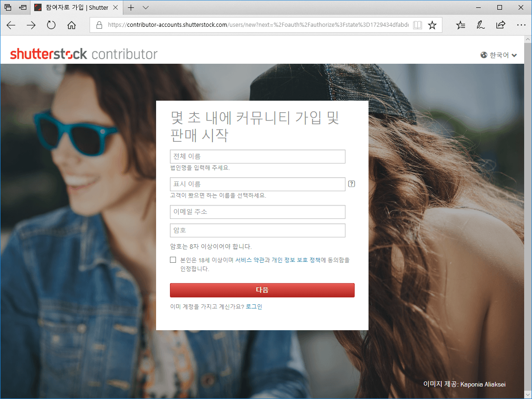Check the 18세 이상 agreement checkbox

tap(173, 260)
